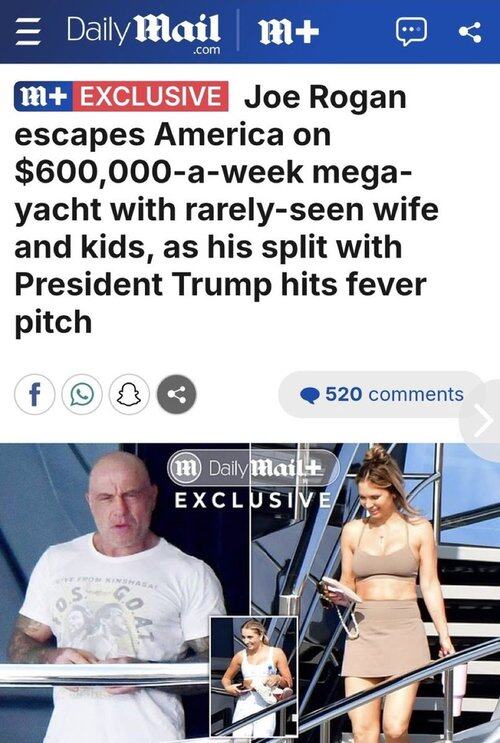The height and width of the screenshot is (743, 500).
Task: Open comments speech bubble in header
Action: (x=411, y=32)
